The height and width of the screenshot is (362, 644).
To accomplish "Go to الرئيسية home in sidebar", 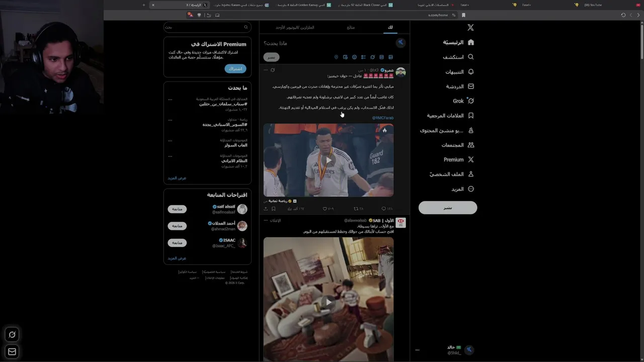I will 458,42.
